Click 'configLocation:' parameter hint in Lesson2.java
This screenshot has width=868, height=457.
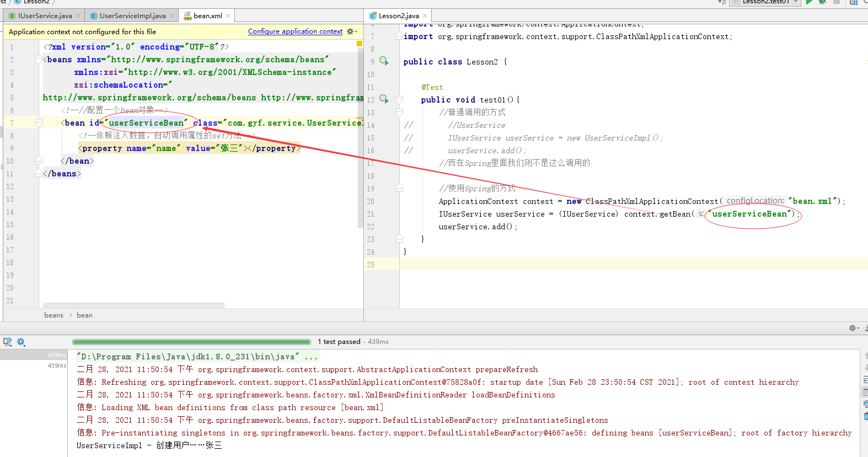(x=755, y=201)
